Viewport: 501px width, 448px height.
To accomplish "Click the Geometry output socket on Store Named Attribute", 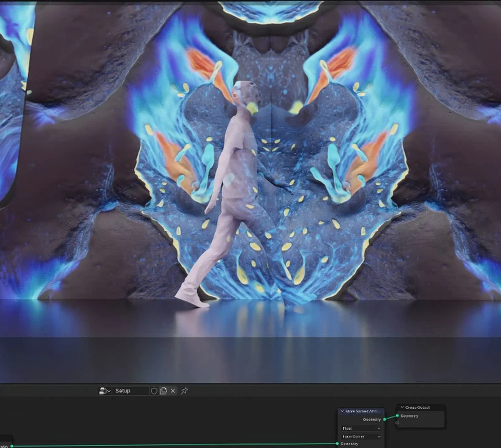I will point(384,419).
